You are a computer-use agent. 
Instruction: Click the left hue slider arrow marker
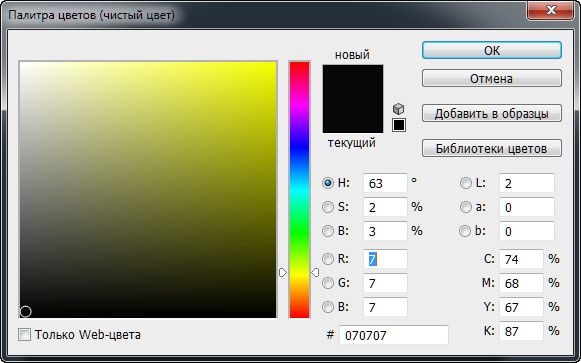[283, 273]
